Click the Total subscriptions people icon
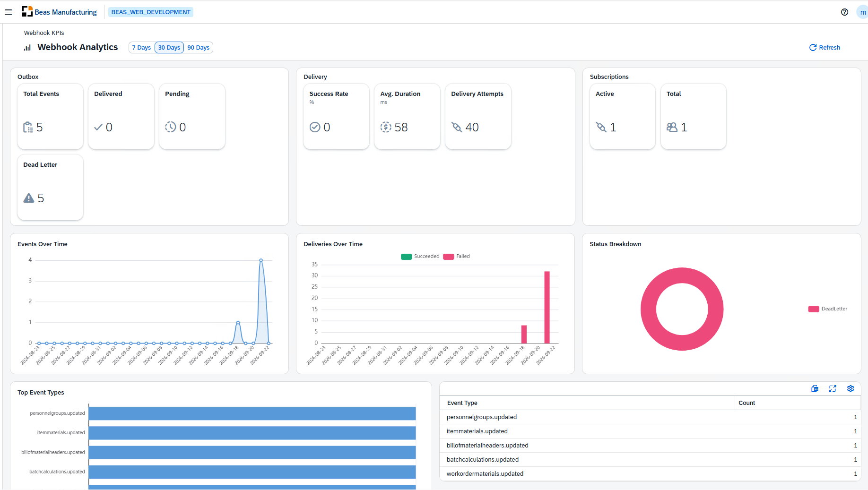The height and width of the screenshot is (490, 868). (672, 127)
